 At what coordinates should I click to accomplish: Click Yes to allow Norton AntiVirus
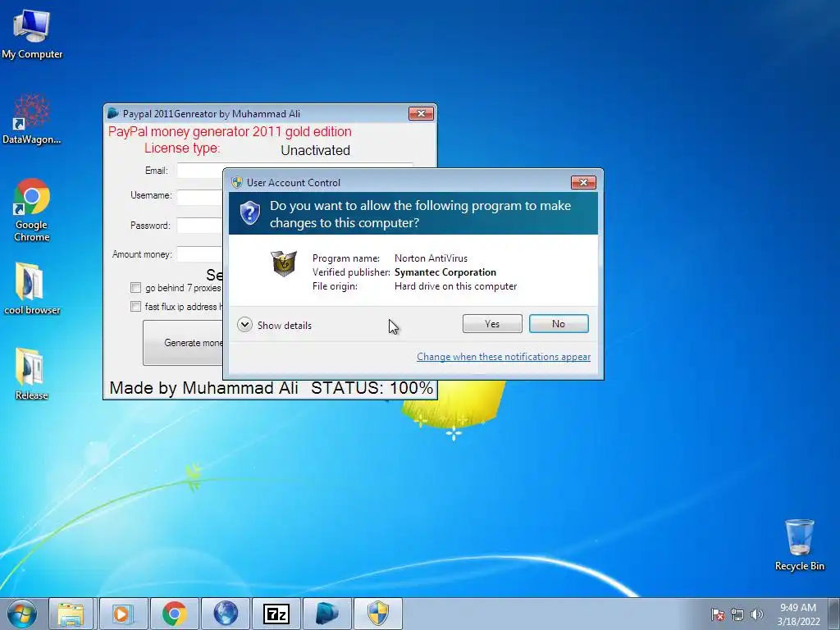point(492,323)
